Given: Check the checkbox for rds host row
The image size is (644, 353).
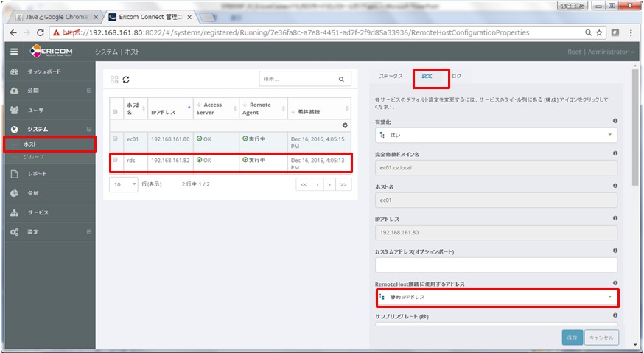Looking at the screenshot, I should pos(115,160).
